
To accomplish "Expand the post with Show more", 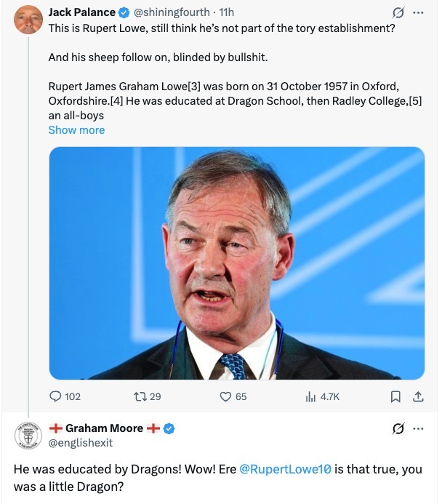I will tap(76, 130).
